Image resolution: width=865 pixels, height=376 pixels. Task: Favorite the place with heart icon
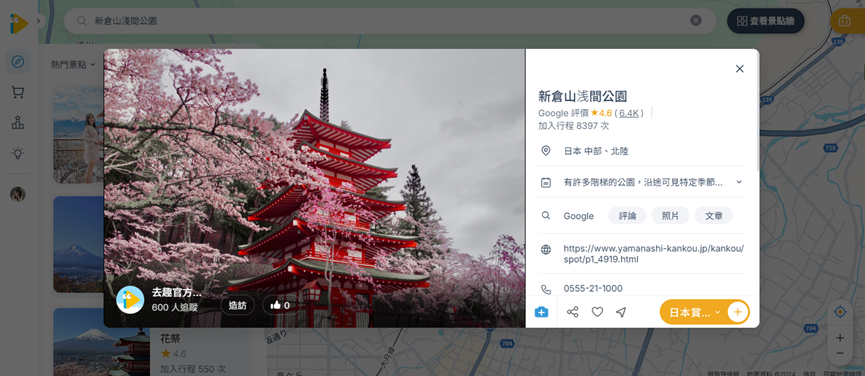[x=597, y=312]
